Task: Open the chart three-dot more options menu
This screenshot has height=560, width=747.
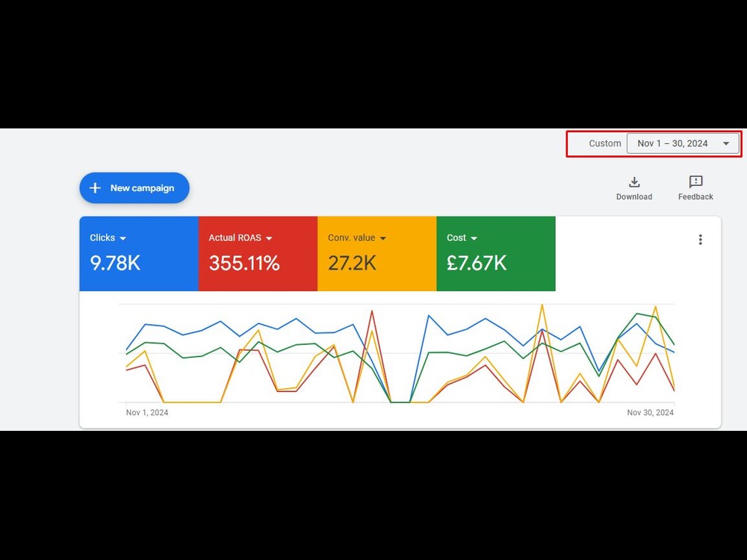Action: pos(701,240)
